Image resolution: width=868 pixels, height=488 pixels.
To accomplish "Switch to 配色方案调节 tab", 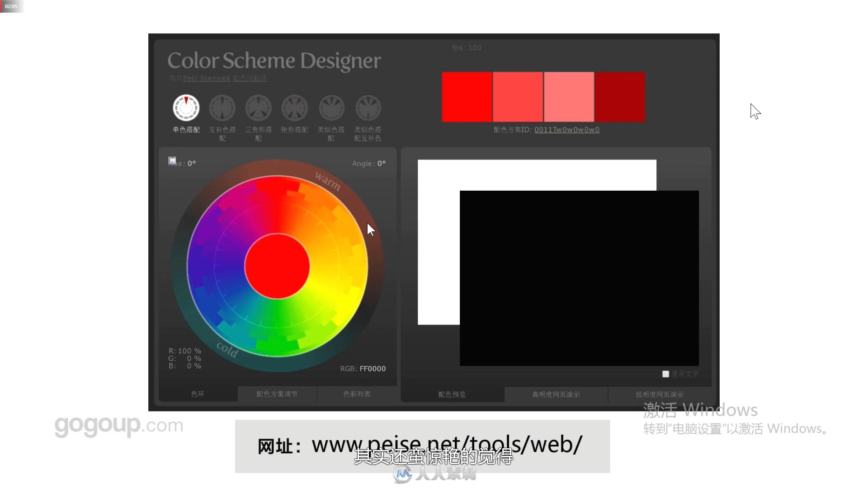I will 277,394.
